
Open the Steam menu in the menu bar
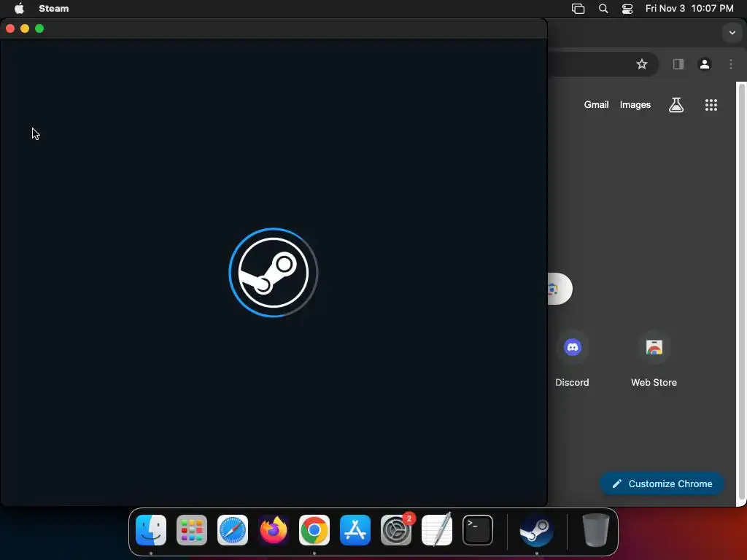click(54, 8)
